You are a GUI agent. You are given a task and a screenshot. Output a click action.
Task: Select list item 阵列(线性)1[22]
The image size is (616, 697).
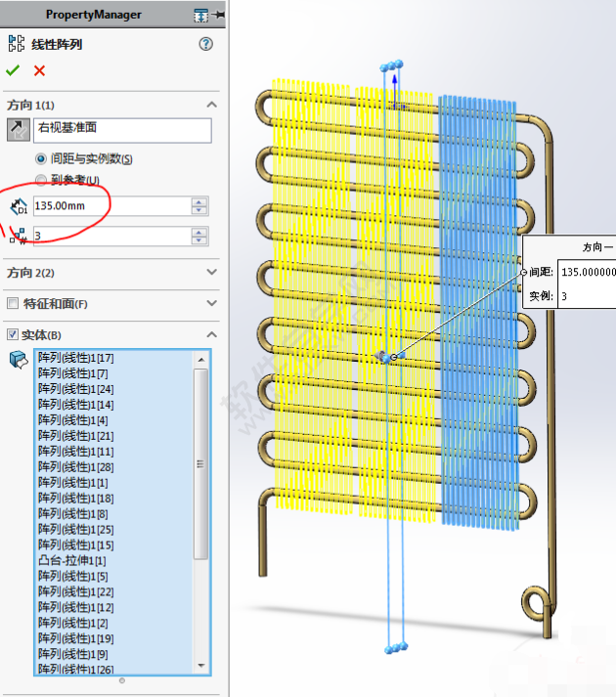(75, 591)
